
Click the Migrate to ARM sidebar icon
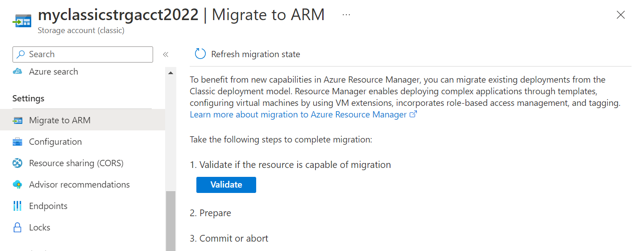tap(17, 120)
